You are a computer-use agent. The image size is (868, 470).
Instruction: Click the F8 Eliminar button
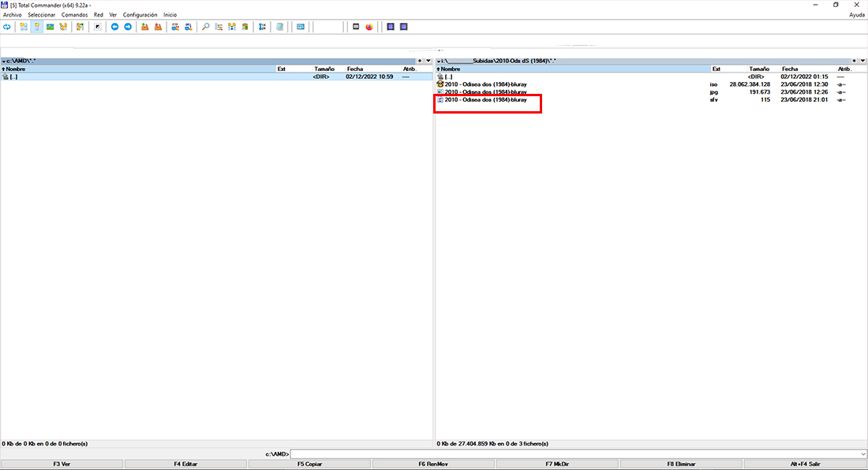pyautogui.click(x=682, y=464)
